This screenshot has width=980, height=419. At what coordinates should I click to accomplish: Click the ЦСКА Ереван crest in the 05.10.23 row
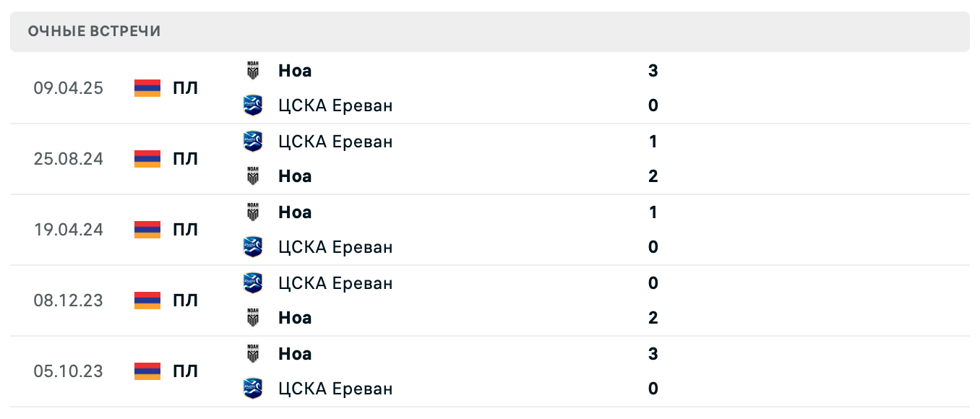pyautogui.click(x=253, y=388)
